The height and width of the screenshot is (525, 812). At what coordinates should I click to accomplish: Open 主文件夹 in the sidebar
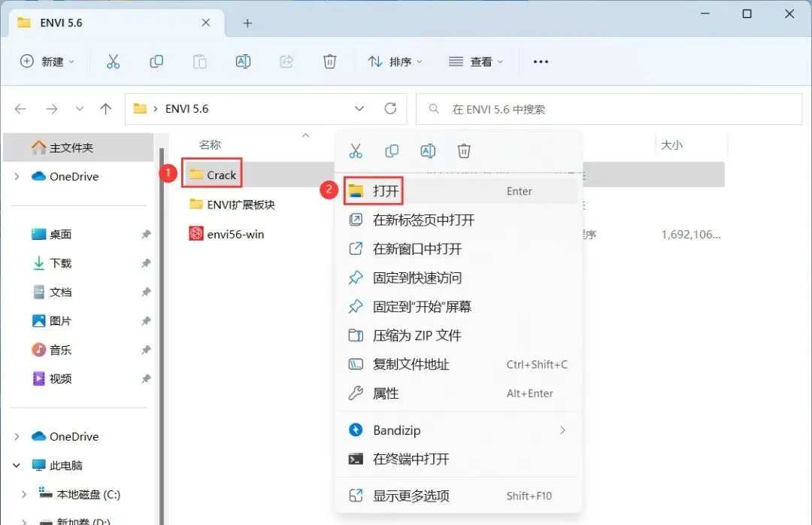click(79, 147)
